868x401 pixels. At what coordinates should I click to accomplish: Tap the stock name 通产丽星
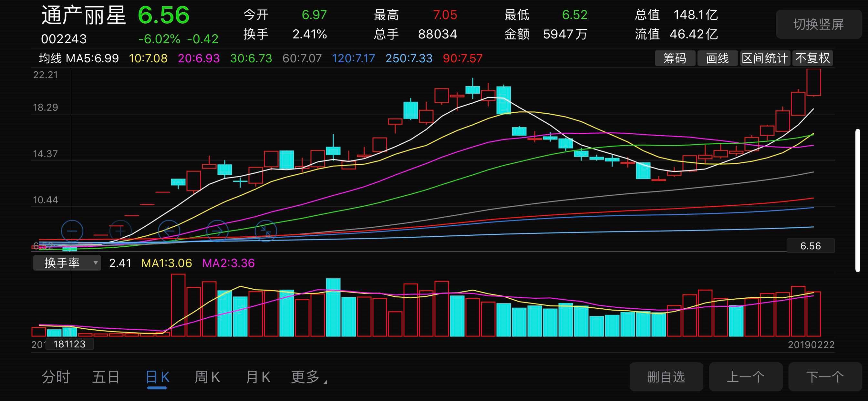click(83, 15)
